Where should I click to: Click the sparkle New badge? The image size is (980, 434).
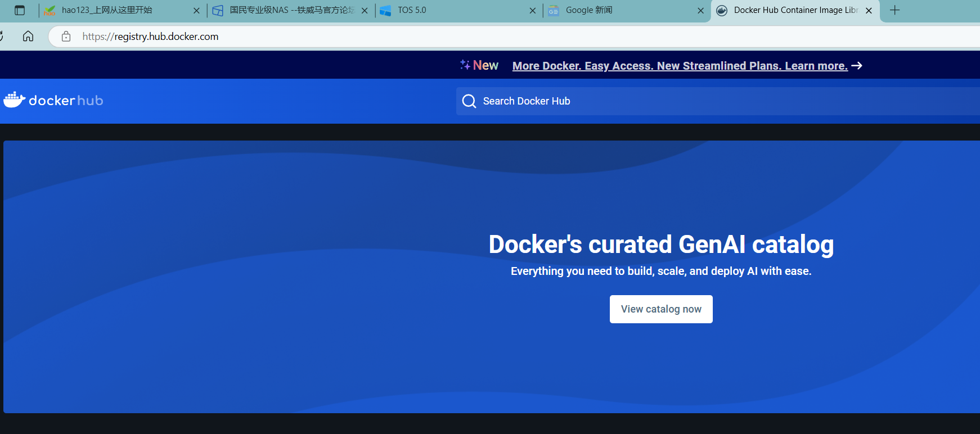tap(479, 65)
